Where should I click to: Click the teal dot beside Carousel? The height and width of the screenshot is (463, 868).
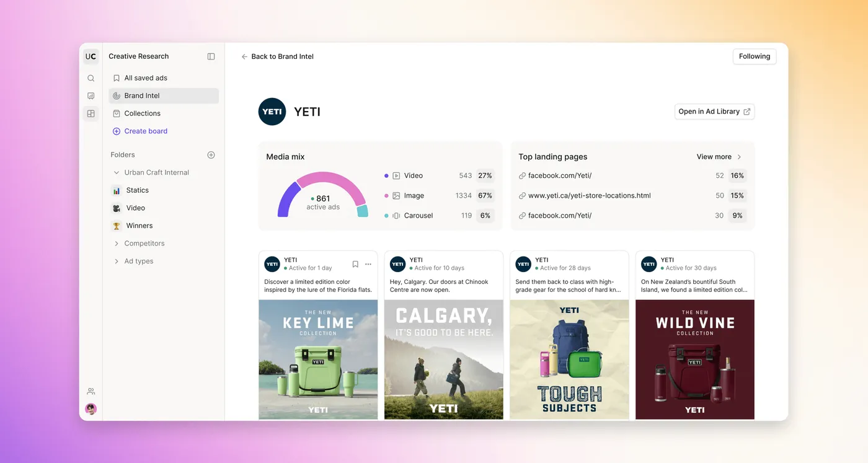[x=386, y=216]
